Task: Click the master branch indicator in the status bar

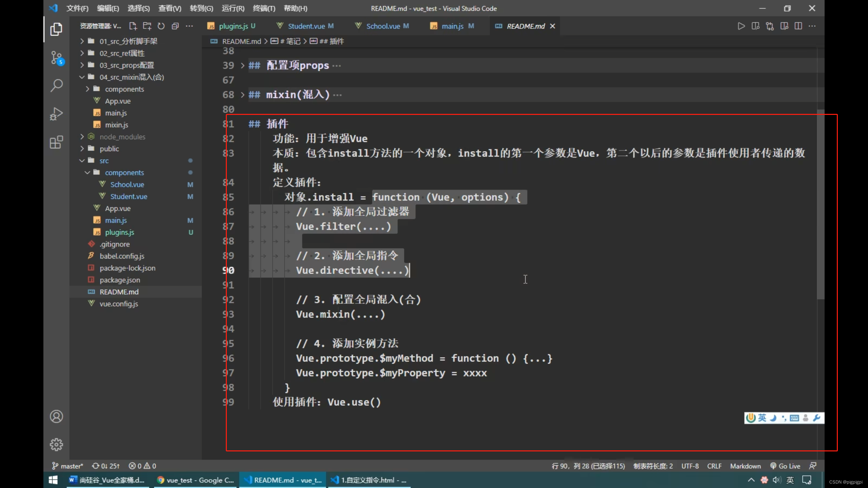Action: [67, 466]
